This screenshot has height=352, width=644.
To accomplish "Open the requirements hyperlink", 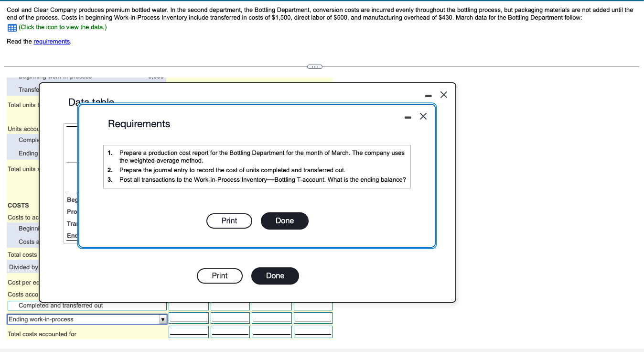I will [x=52, y=41].
